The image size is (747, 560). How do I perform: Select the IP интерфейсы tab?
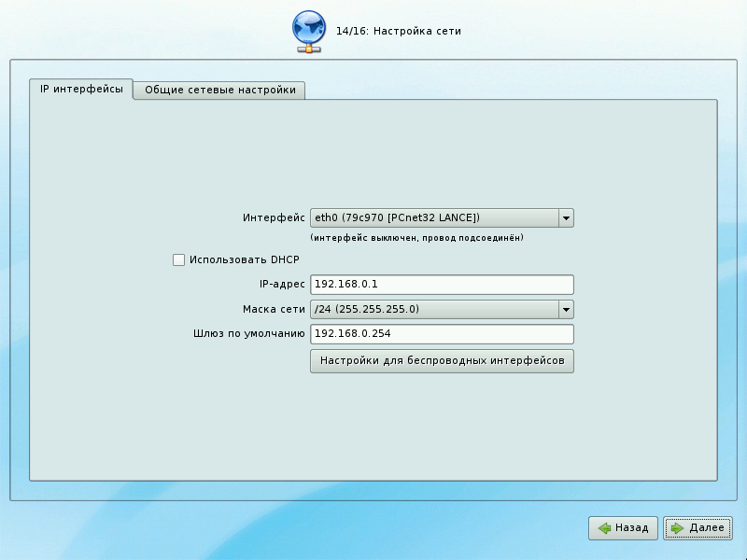click(81, 90)
